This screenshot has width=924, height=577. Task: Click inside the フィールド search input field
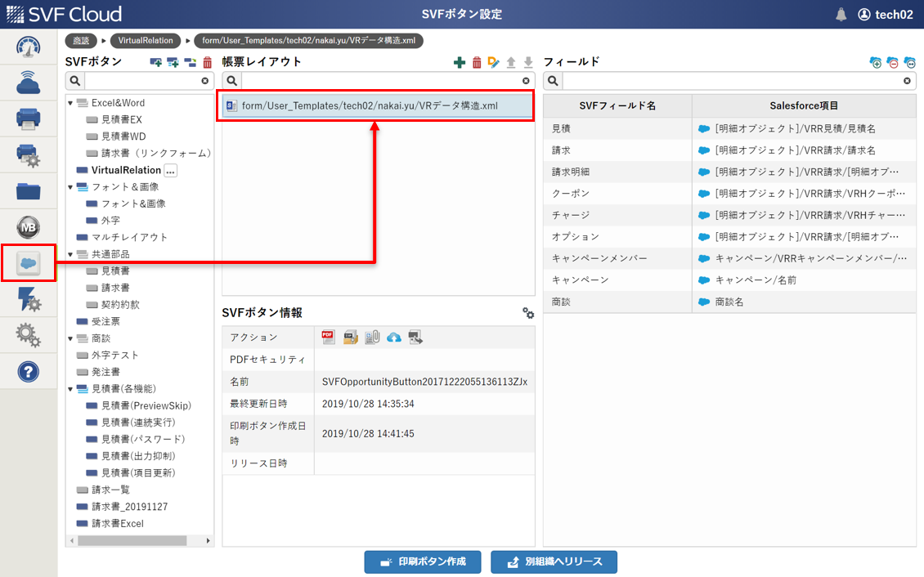(x=728, y=80)
